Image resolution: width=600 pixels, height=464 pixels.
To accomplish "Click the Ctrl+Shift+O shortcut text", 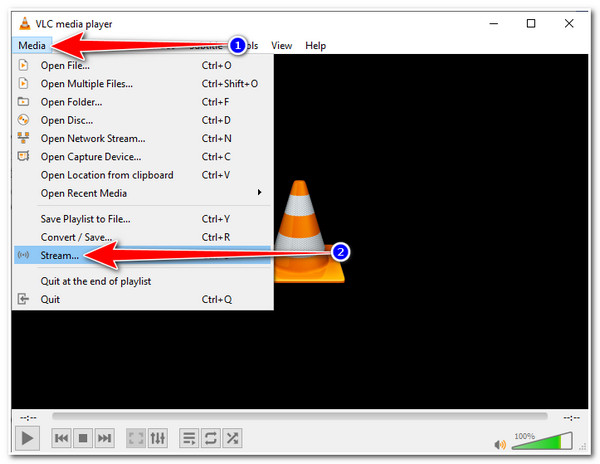I will (230, 84).
